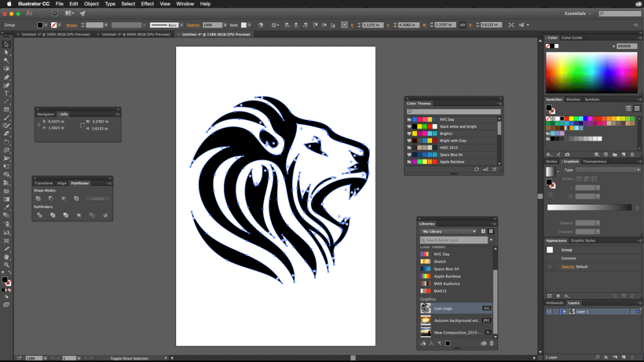Click Recolor Artwork wheel in control bar
644x362 pixels.
pyautogui.click(x=260, y=25)
